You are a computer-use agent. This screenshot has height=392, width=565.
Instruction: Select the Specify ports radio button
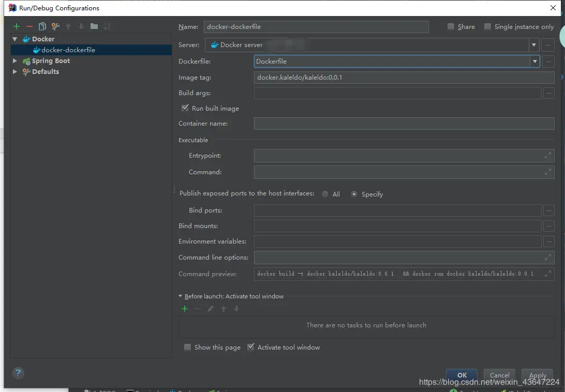(x=354, y=194)
